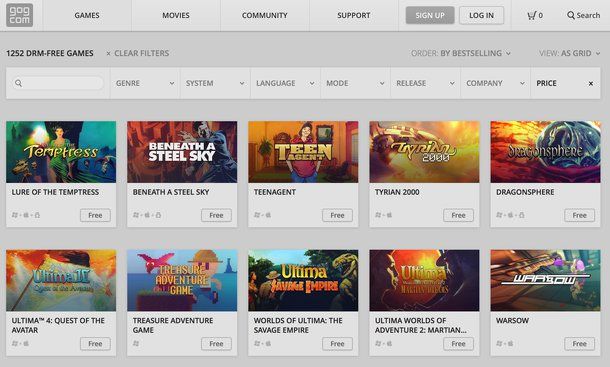Image resolution: width=610 pixels, height=367 pixels.
Task: Expand the Mode filter dropdown
Action: pos(355,83)
